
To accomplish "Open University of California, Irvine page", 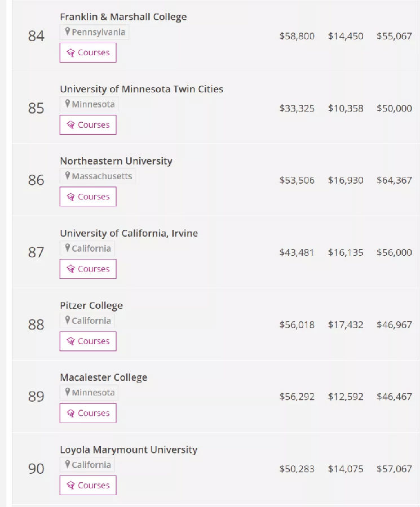I will click(129, 233).
